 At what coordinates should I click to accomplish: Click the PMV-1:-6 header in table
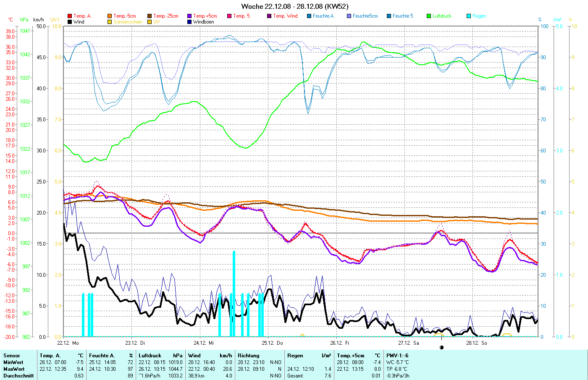pyautogui.click(x=397, y=356)
